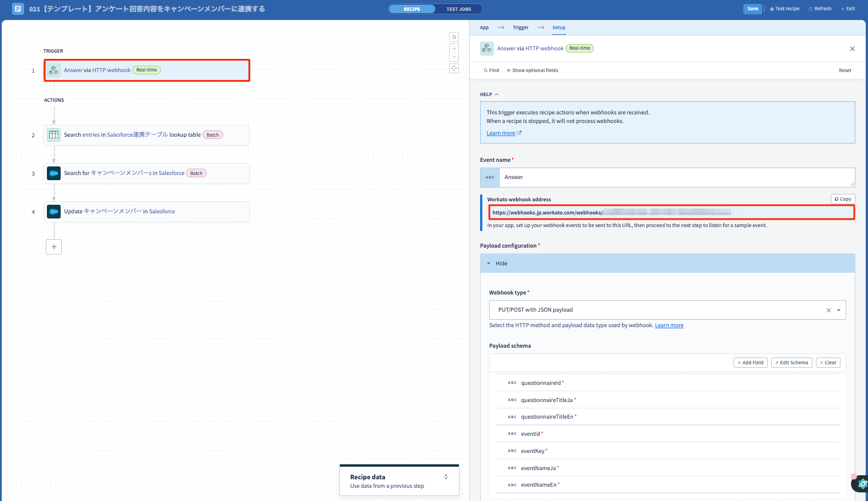This screenshot has height=501, width=868.
Task: Click Batch badge on Salesforce search step
Action: pyautogui.click(x=196, y=173)
